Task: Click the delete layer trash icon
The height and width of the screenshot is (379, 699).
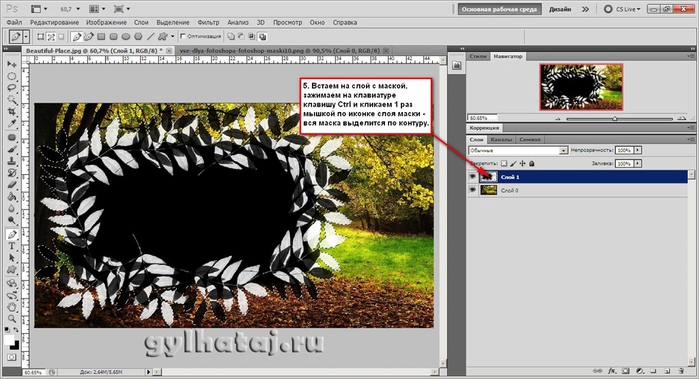Action: coord(681,371)
